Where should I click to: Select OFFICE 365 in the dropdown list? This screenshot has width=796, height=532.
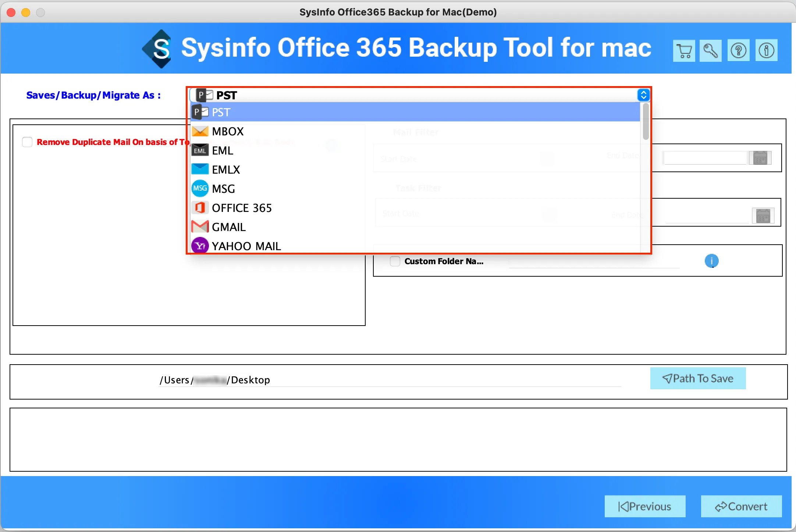point(242,208)
